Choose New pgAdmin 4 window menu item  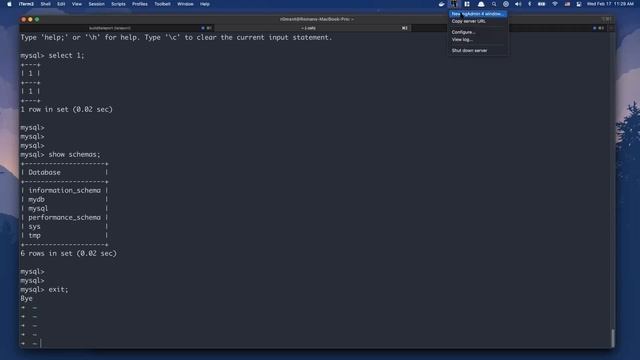(x=478, y=14)
